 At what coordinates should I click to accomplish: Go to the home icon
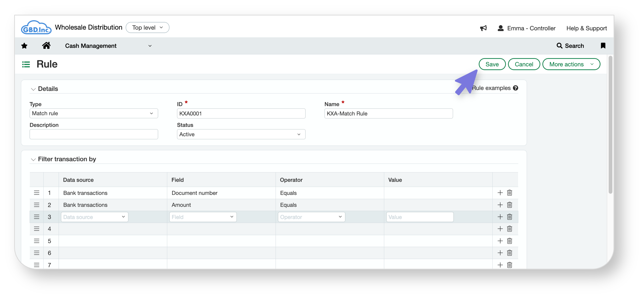click(x=46, y=46)
